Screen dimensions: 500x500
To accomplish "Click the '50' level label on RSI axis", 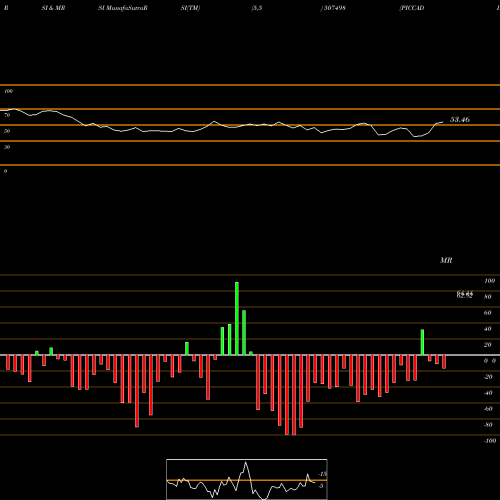I will pos(7,131).
